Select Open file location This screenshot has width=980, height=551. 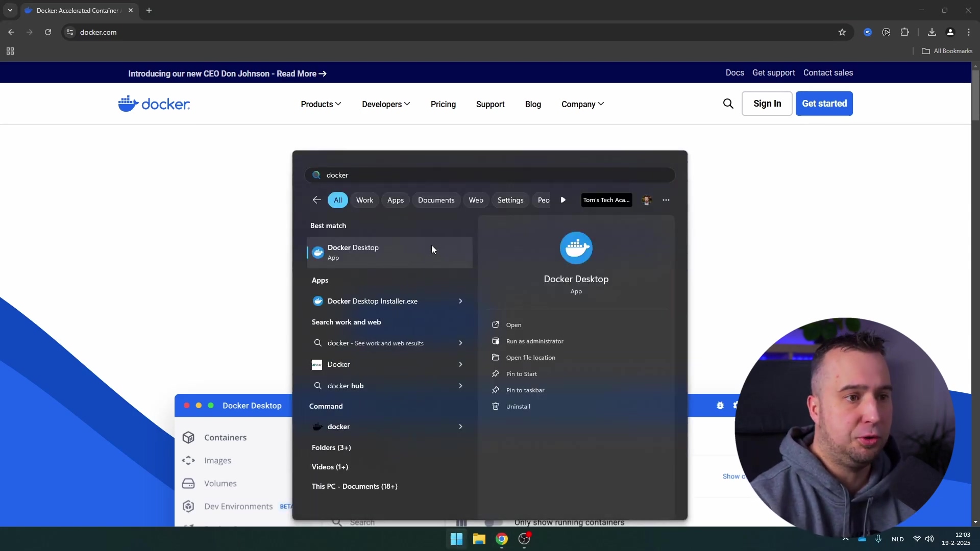pyautogui.click(x=530, y=358)
